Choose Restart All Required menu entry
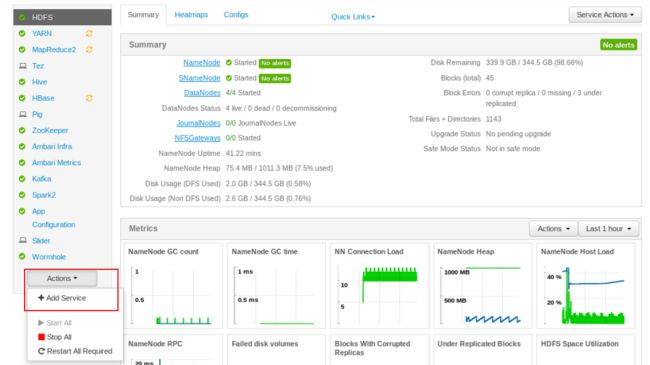 [75, 351]
